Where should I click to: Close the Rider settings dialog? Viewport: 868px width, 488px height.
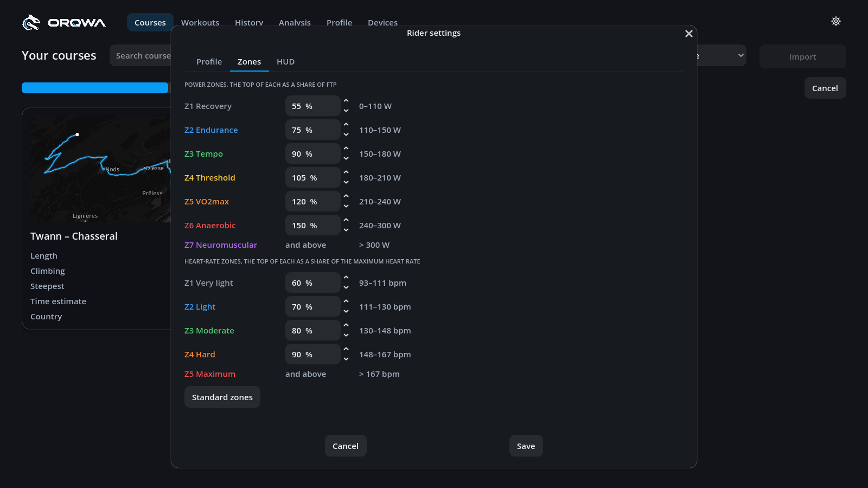point(689,34)
